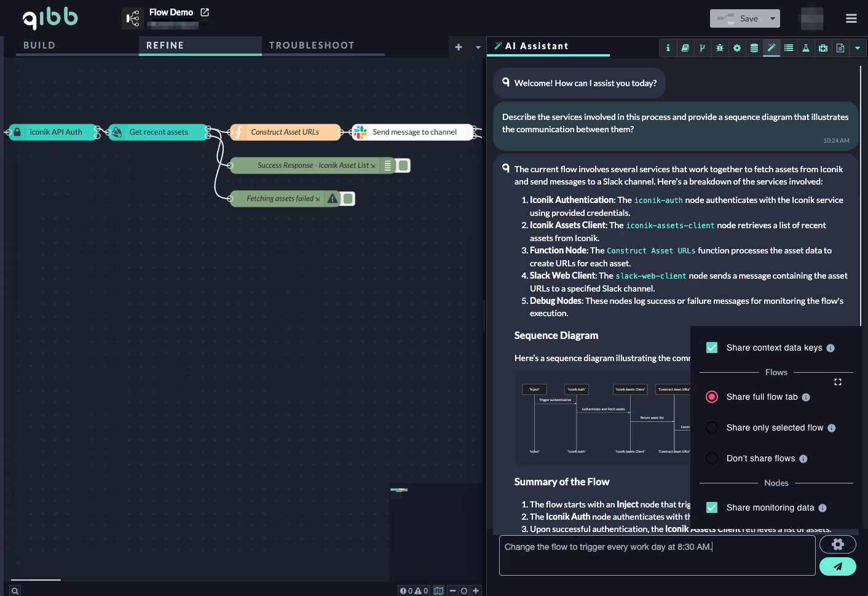
Task: Open the configuration nodes gear icon
Action: click(x=736, y=48)
